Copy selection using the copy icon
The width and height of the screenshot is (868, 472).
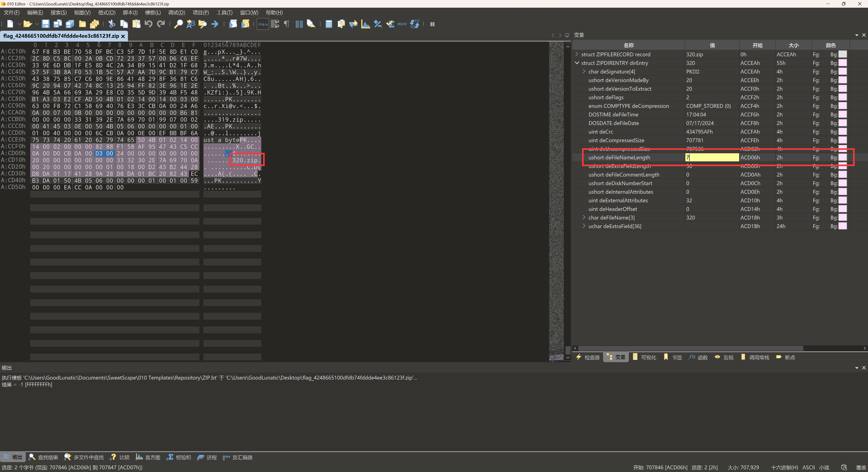(x=124, y=24)
